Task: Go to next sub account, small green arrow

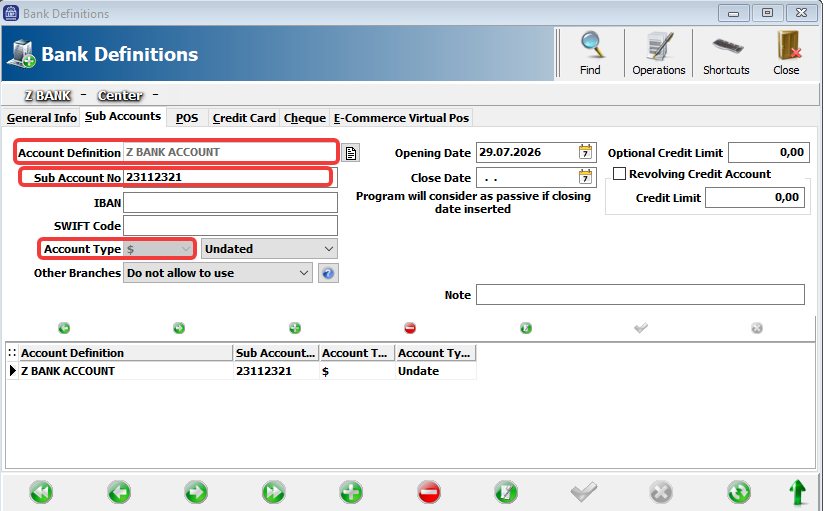Action: 179,328
